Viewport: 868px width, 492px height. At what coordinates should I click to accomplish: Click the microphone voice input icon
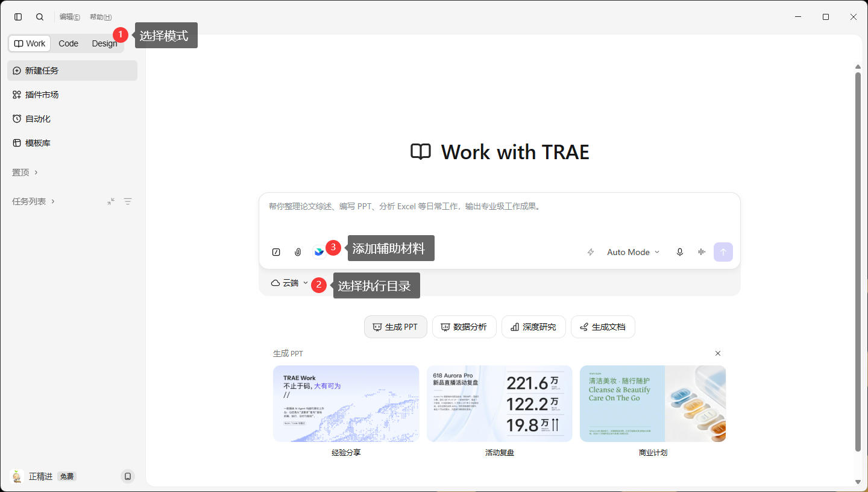[x=680, y=252]
